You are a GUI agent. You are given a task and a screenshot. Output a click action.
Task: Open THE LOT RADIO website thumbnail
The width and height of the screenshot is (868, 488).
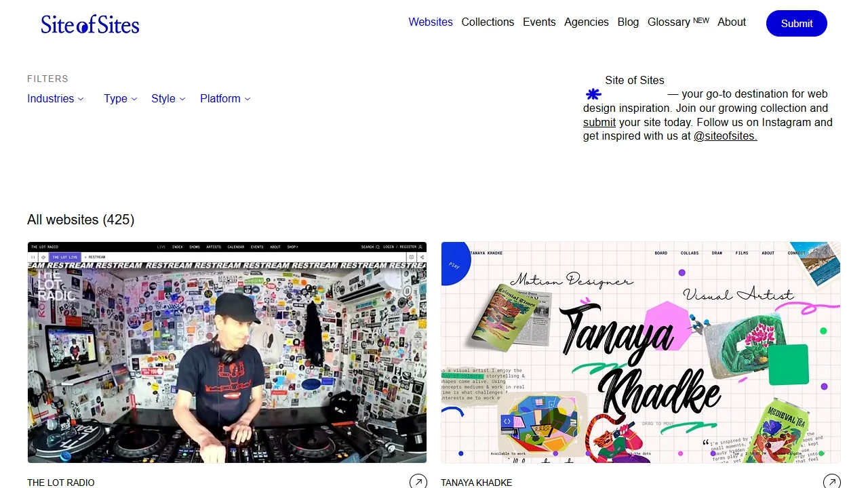click(226, 352)
